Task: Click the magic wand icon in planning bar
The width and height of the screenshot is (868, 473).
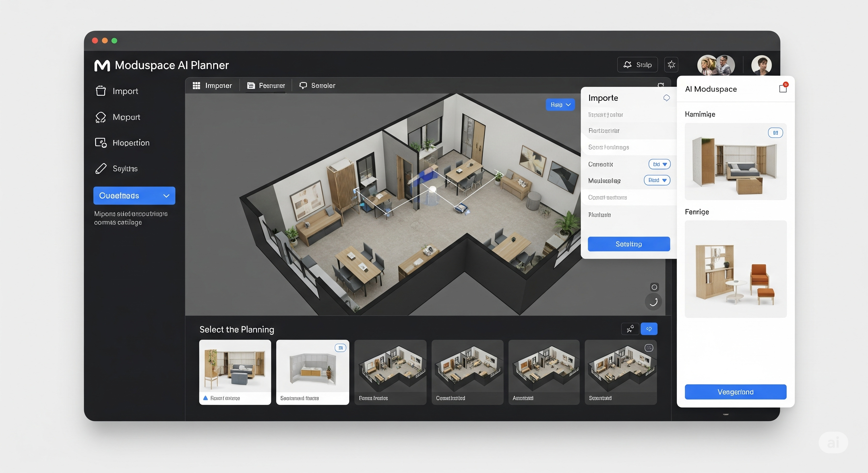Action: [630, 329]
